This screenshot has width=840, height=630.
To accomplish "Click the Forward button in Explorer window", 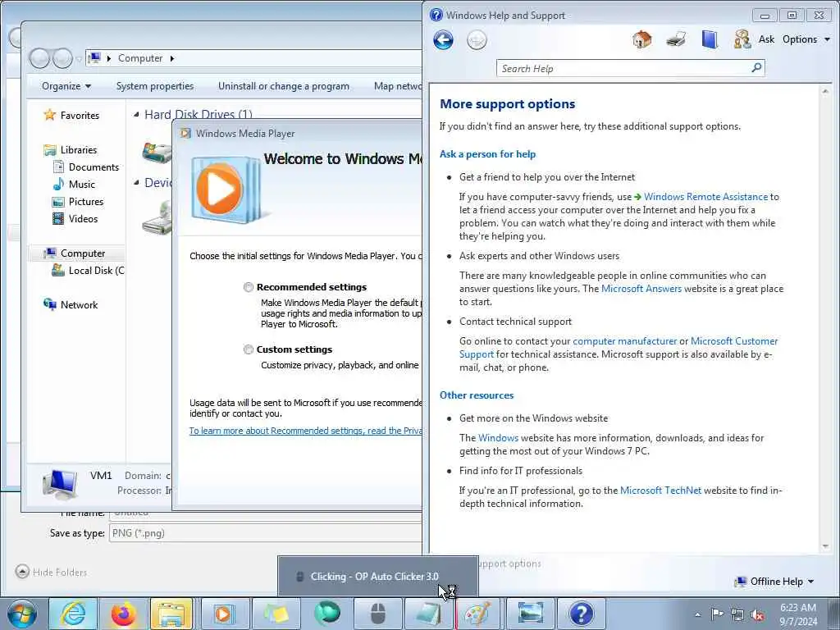I will click(62, 58).
